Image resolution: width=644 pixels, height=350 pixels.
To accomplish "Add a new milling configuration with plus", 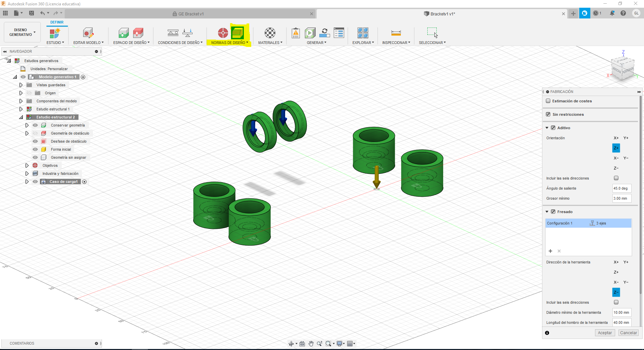I will (550, 251).
